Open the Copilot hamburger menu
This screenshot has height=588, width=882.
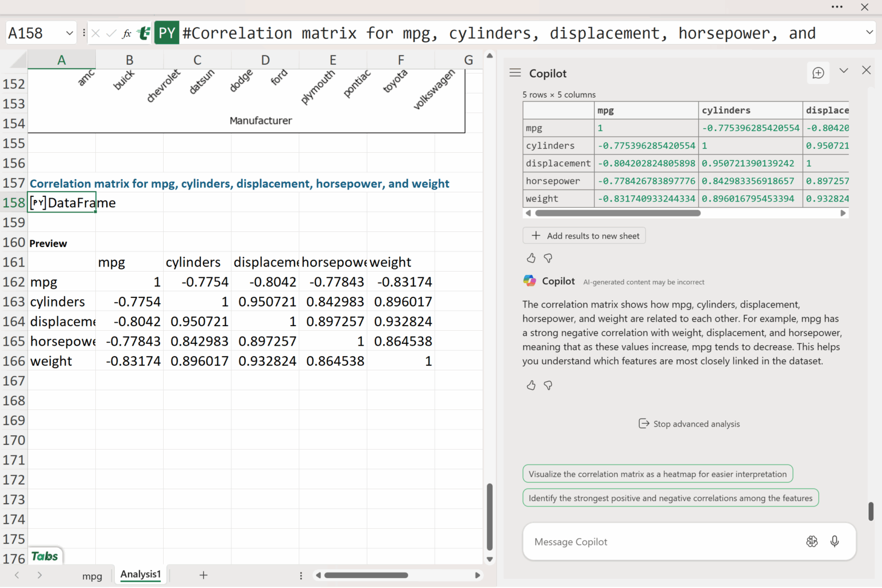[515, 73]
